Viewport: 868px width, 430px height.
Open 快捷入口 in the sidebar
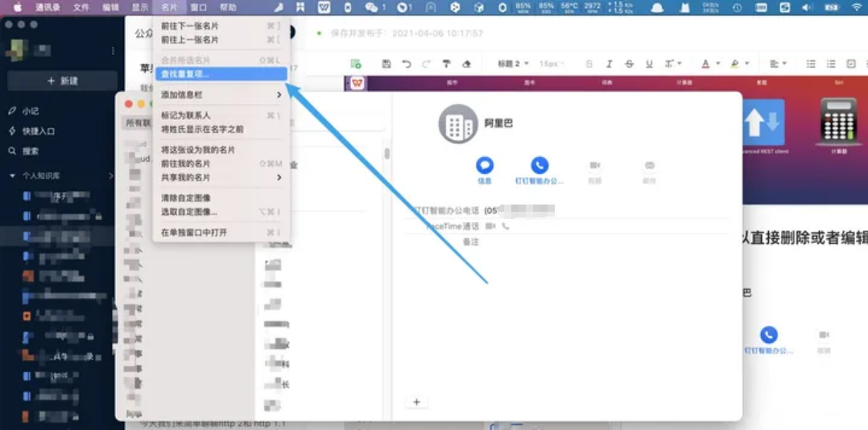(39, 131)
